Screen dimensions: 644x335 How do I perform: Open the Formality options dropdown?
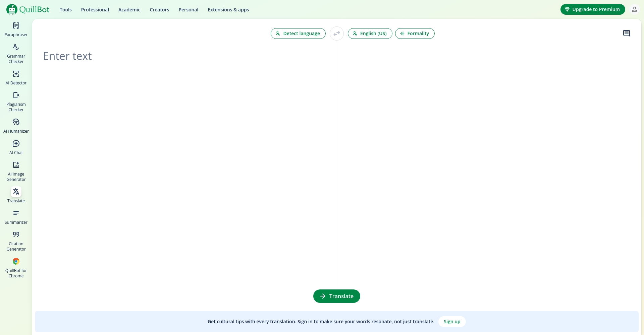415,33
